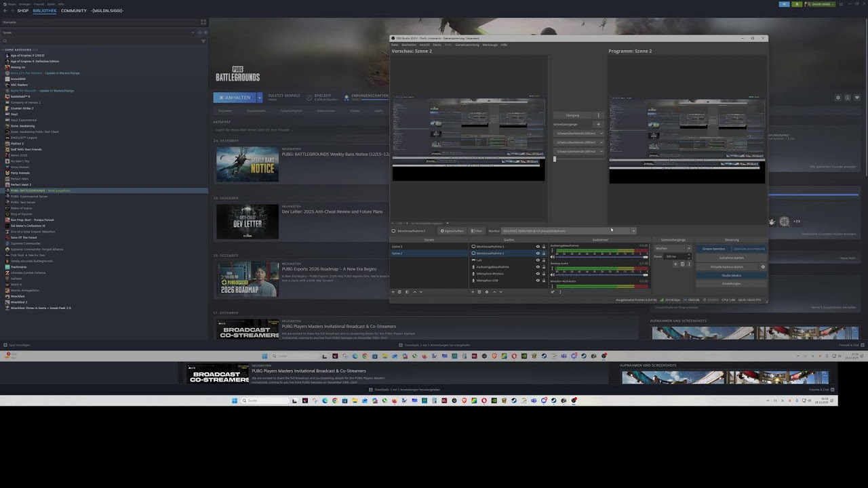The width and height of the screenshot is (868, 488).
Task: Mute Audioeingabeaufnahme in the Audiomixer
Action: (553, 257)
